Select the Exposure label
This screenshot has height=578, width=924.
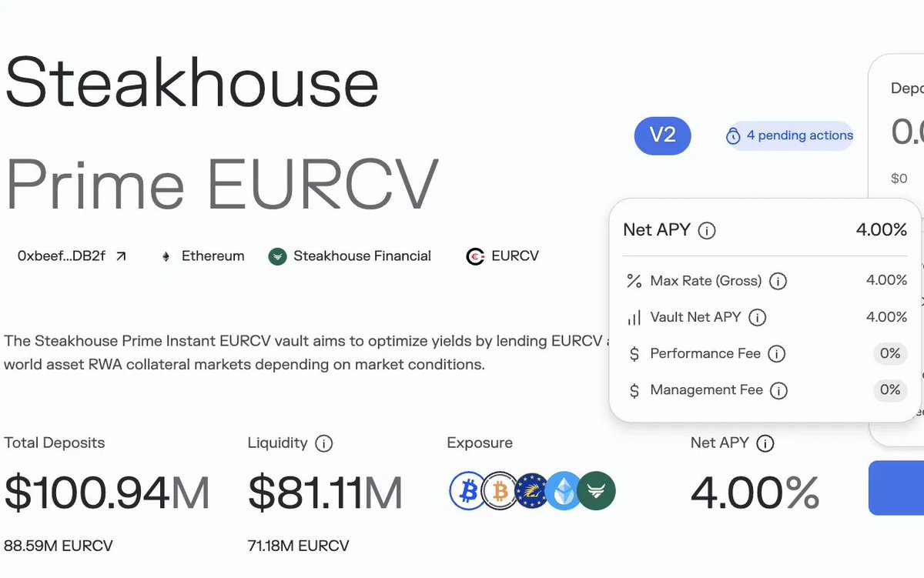coord(480,443)
